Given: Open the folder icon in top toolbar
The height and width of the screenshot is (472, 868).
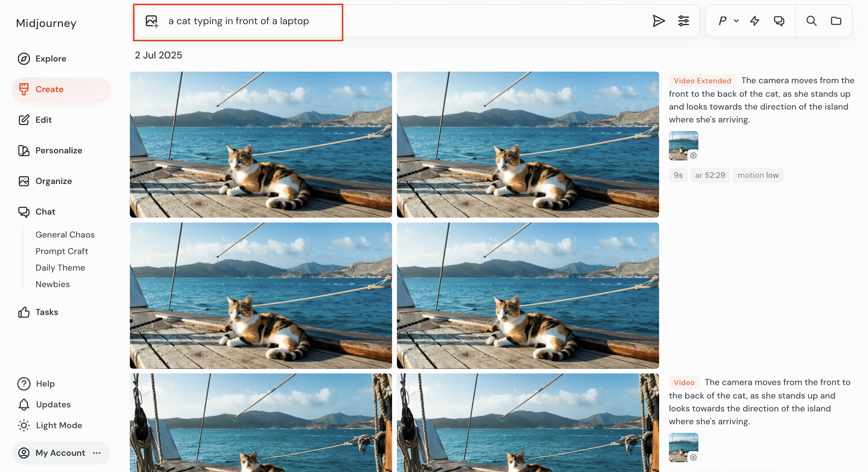Looking at the screenshot, I should coord(836,21).
